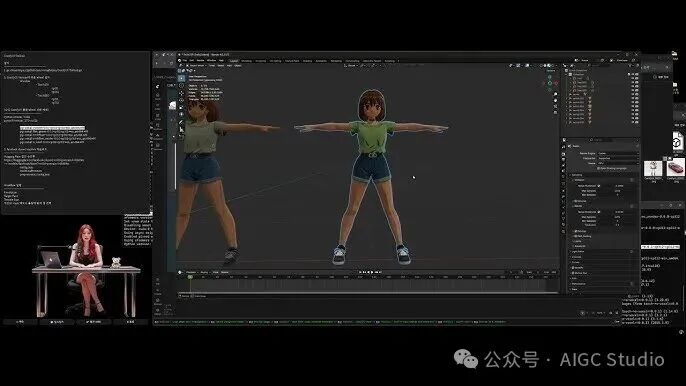Disable render camera icon for Collection row
This screenshot has height=386, width=686.
click(x=637, y=74)
